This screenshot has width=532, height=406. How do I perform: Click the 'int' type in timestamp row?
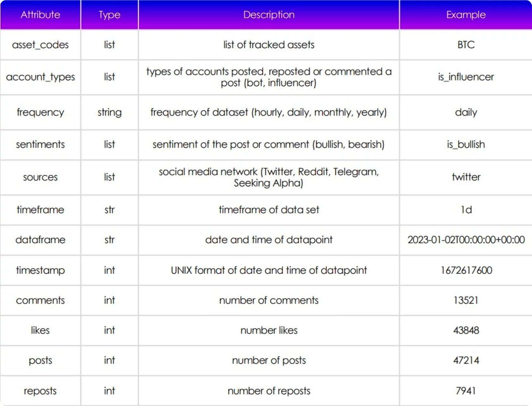[x=110, y=270]
